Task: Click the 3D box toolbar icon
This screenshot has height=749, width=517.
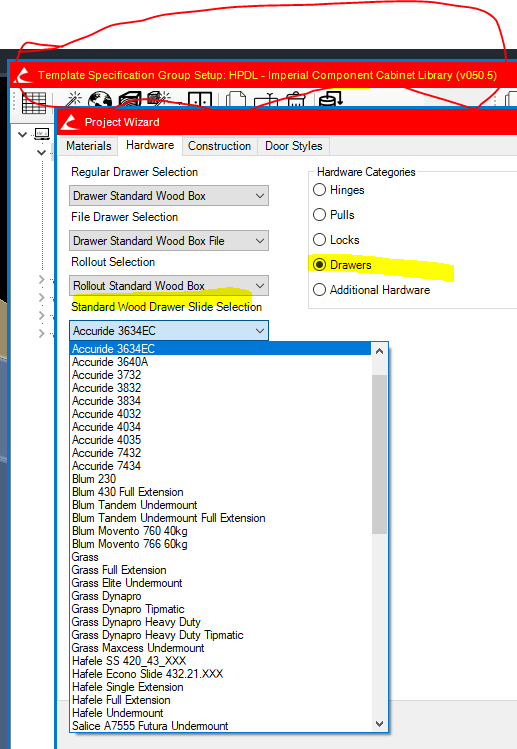Action: (129, 99)
